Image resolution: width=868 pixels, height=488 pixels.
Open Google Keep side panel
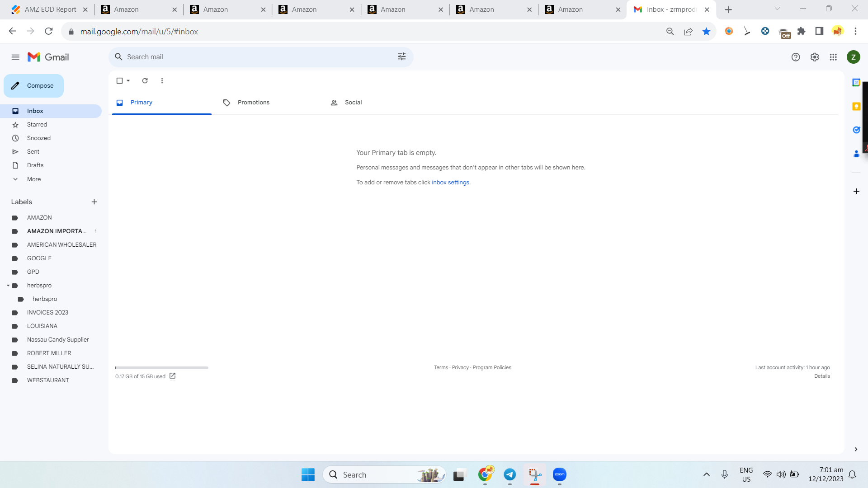(x=856, y=106)
